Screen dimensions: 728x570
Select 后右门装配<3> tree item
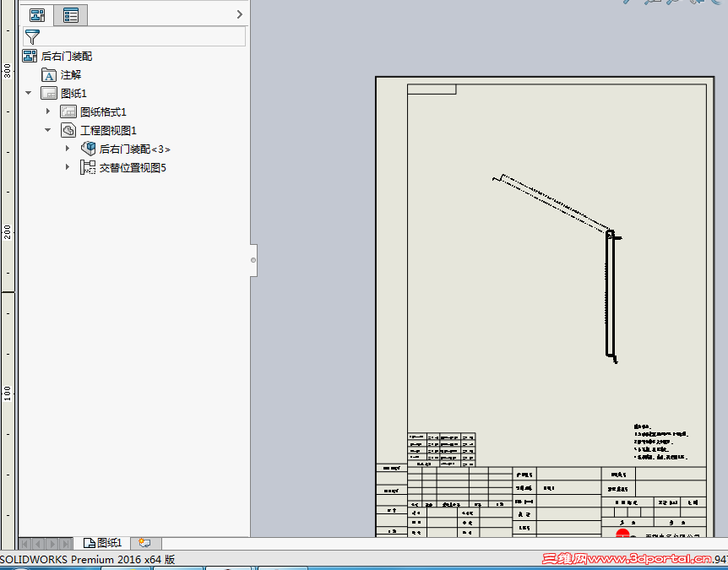pos(134,149)
